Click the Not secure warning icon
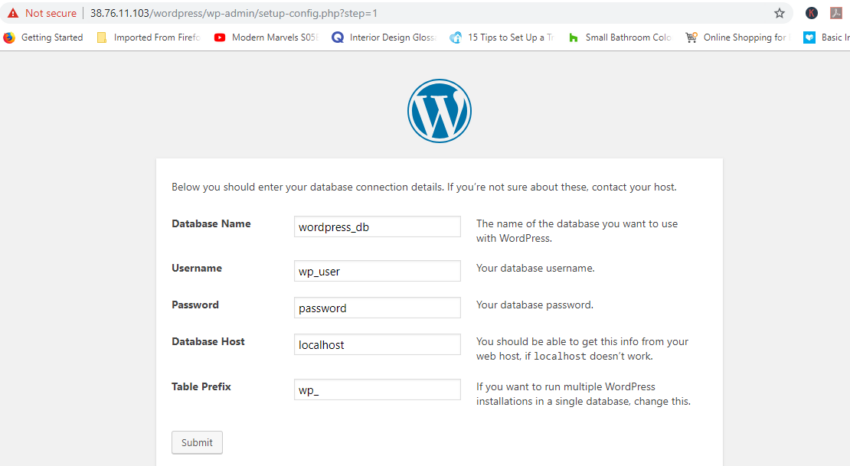850x466 pixels. tap(12, 13)
